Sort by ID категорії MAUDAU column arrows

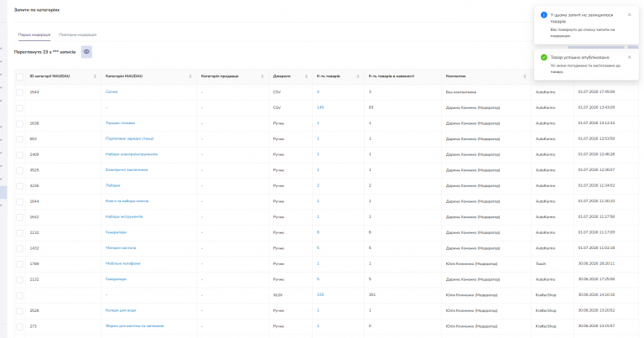coord(95,76)
